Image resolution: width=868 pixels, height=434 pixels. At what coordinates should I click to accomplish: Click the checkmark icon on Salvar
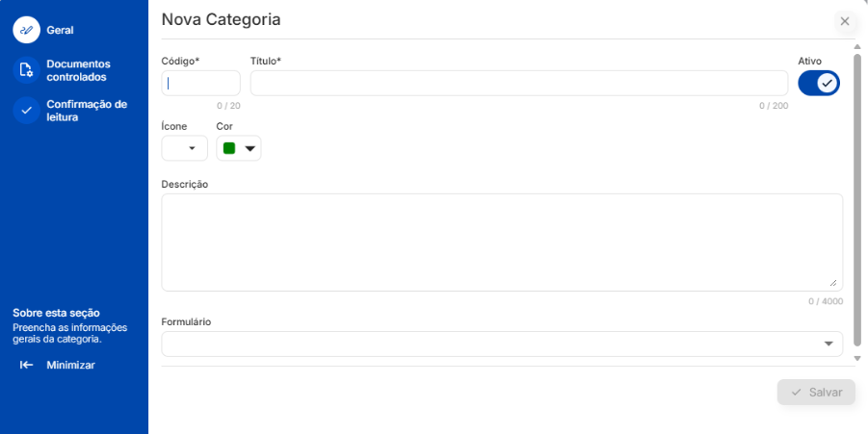(x=796, y=393)
